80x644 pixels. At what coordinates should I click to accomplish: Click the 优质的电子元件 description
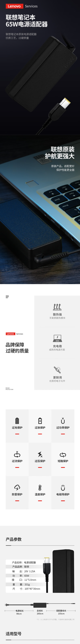[57, 381]
